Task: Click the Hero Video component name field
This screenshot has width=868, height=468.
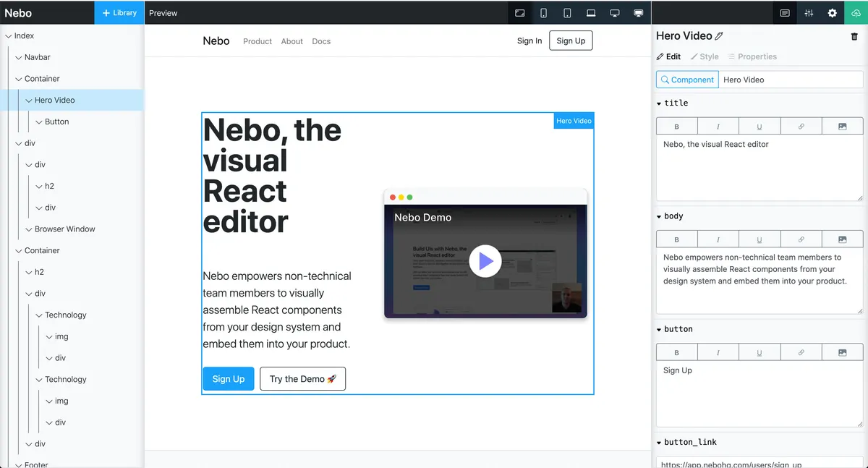Action: coord(791,80)
